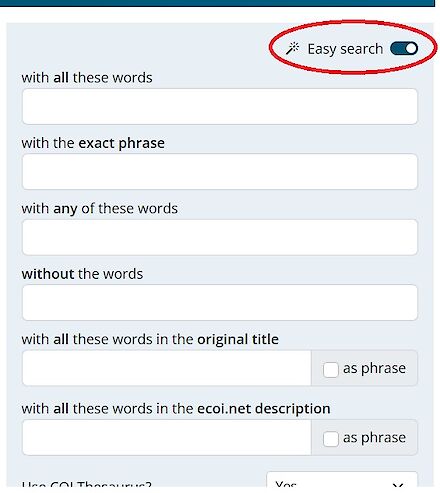Click into the "without the words" field
Screen dimensions: 440x493
(x=220, y=303)
